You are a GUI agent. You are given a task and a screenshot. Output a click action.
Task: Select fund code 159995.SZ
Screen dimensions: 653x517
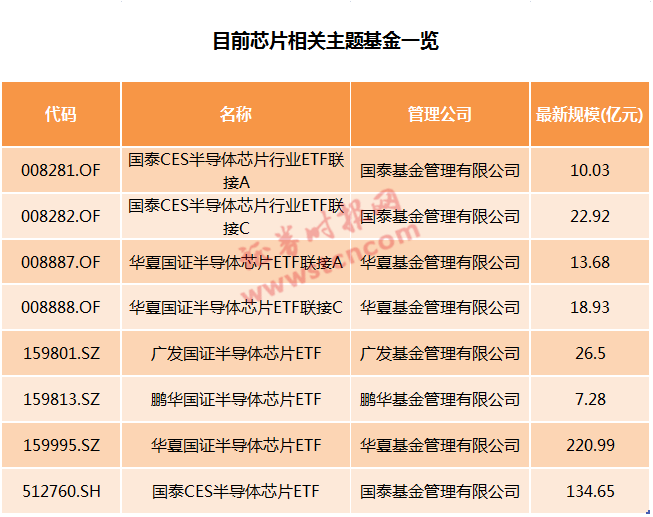pyautogui.click(x=61, y=445)
